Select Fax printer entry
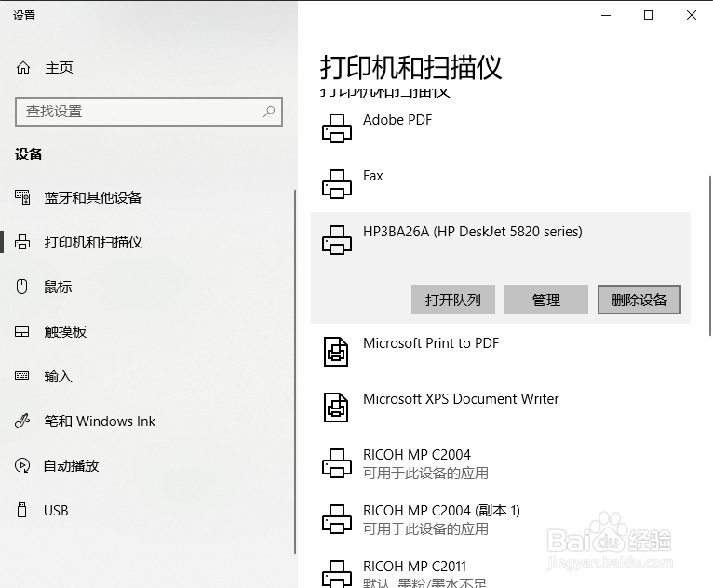 coord(501,184)
